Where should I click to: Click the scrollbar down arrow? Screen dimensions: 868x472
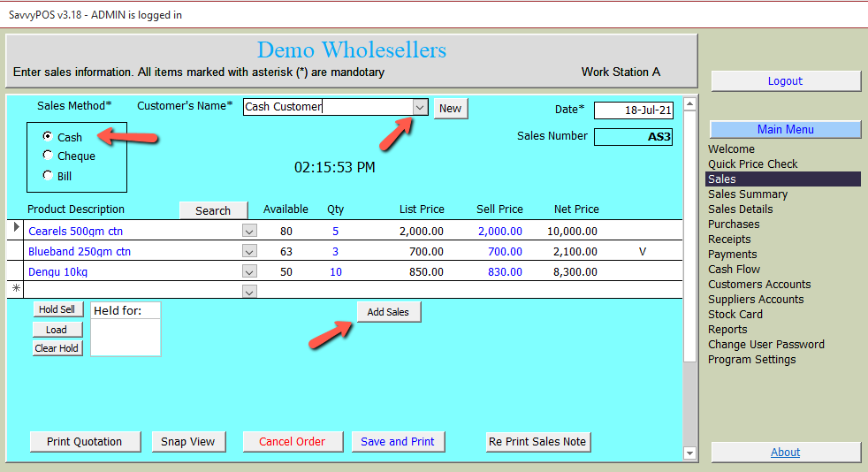click(690, 453)
